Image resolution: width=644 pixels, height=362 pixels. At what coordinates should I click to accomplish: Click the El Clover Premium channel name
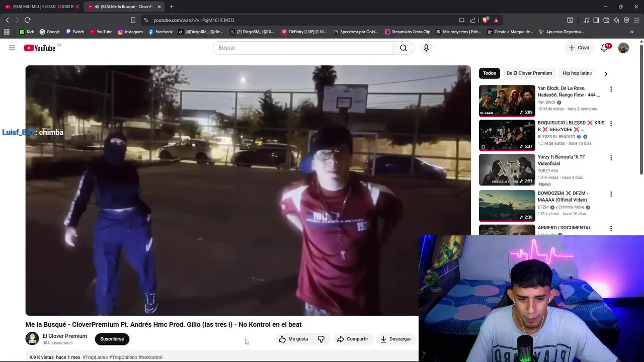click(65, 336)
